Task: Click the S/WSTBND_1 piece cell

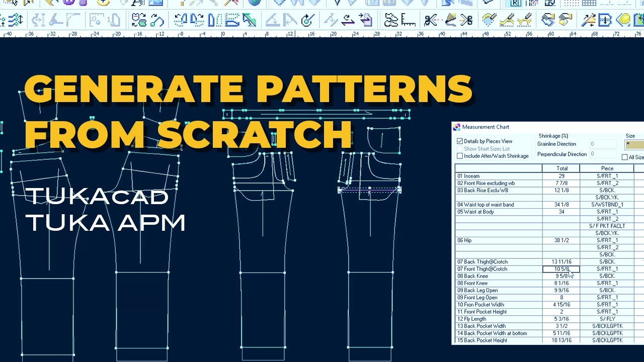Action: (607, 205)
